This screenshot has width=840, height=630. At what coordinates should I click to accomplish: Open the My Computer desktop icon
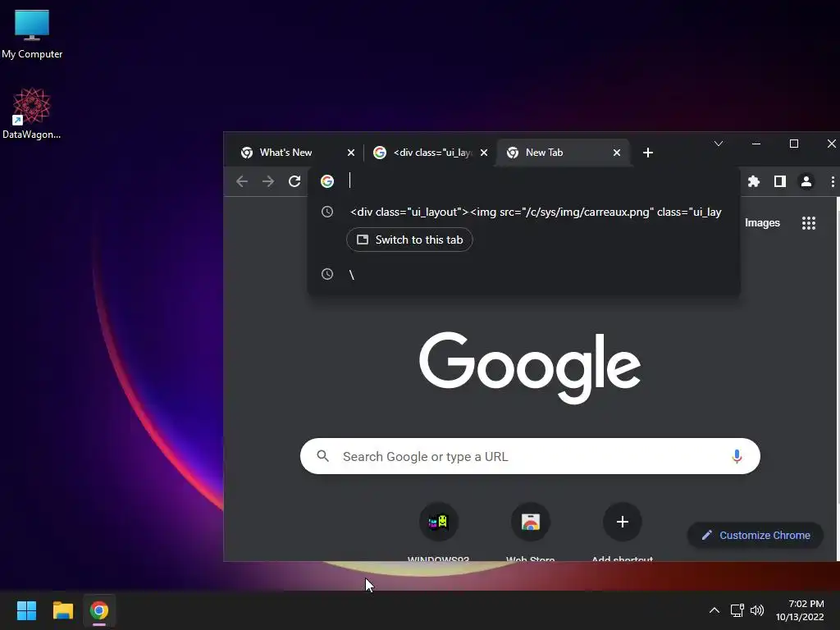coord(32,33)
